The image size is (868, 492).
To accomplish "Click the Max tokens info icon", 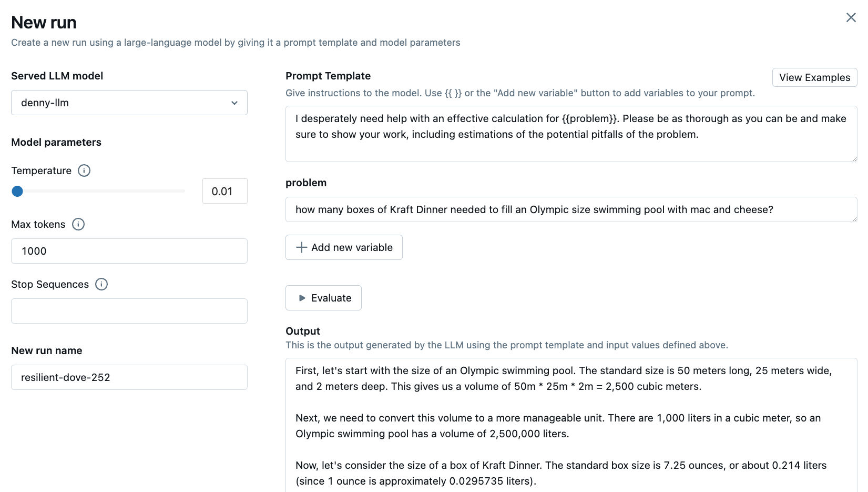I will pyautogui.click(x=78, y=224).
